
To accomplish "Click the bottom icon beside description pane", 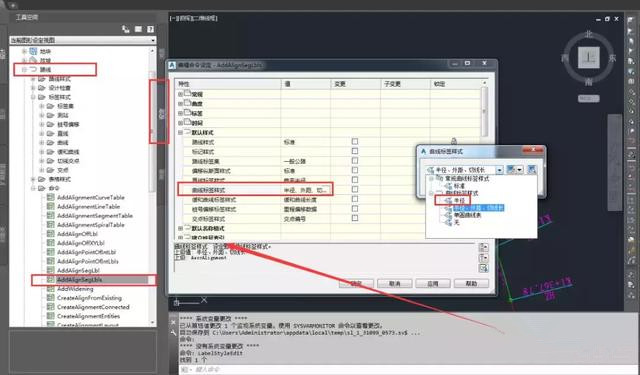I will (483, 268).
